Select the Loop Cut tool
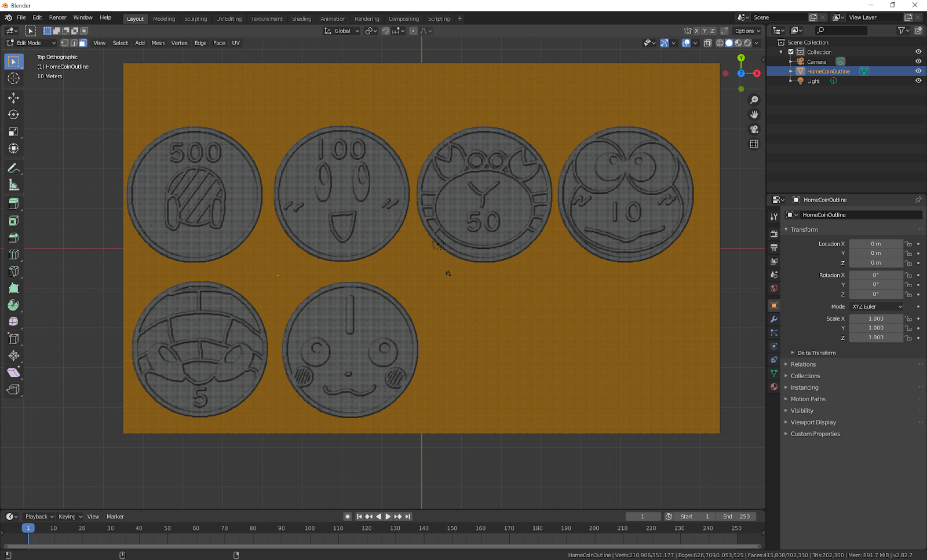The width and height of the screenshot is (927, 560). [x=13, y=254]
